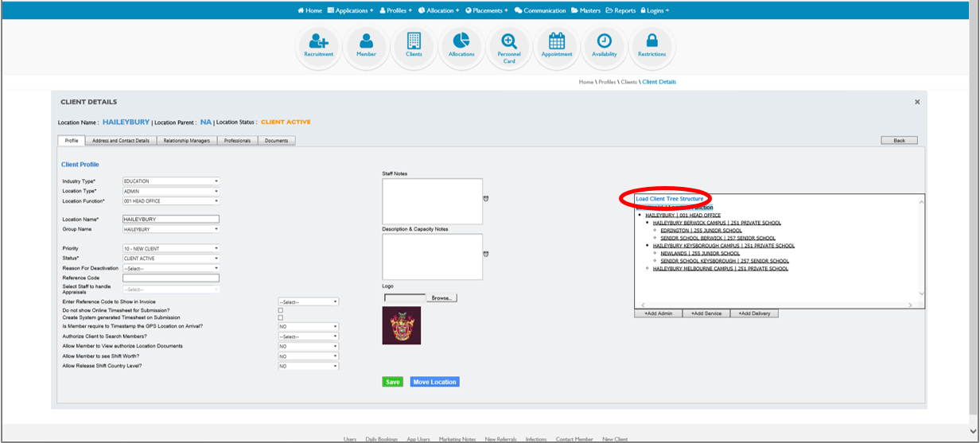Screen dimensions: 980x443
Task: Switch to the Profile tab
Action: (71, 141)
